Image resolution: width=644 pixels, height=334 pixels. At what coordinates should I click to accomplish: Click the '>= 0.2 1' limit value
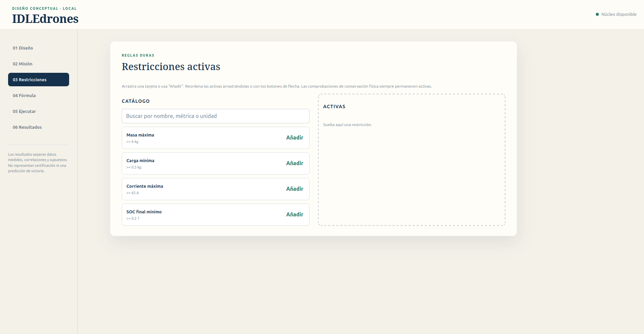click(133, 218)
